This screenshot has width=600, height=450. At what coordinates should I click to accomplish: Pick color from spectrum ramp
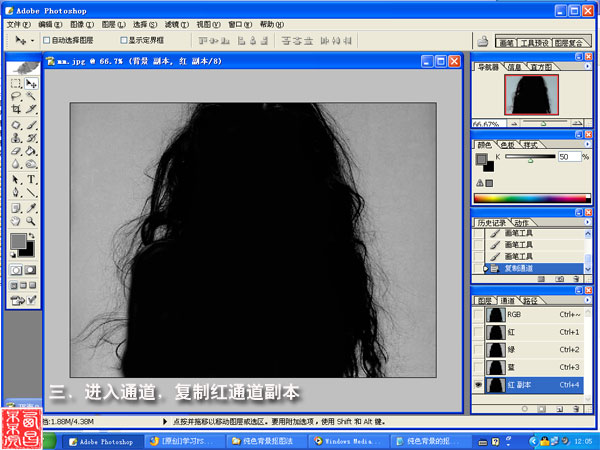click(x=532, y=198)
